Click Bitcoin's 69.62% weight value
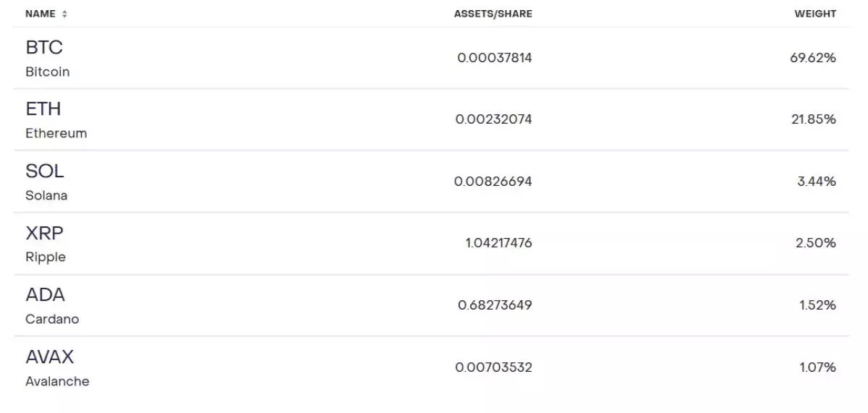Viewport: 868px width, 413px height. (813, 58)
